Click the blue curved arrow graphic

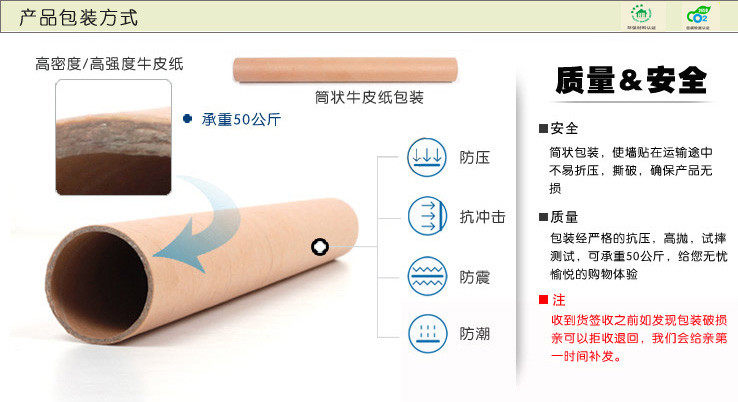click(198, 224)
